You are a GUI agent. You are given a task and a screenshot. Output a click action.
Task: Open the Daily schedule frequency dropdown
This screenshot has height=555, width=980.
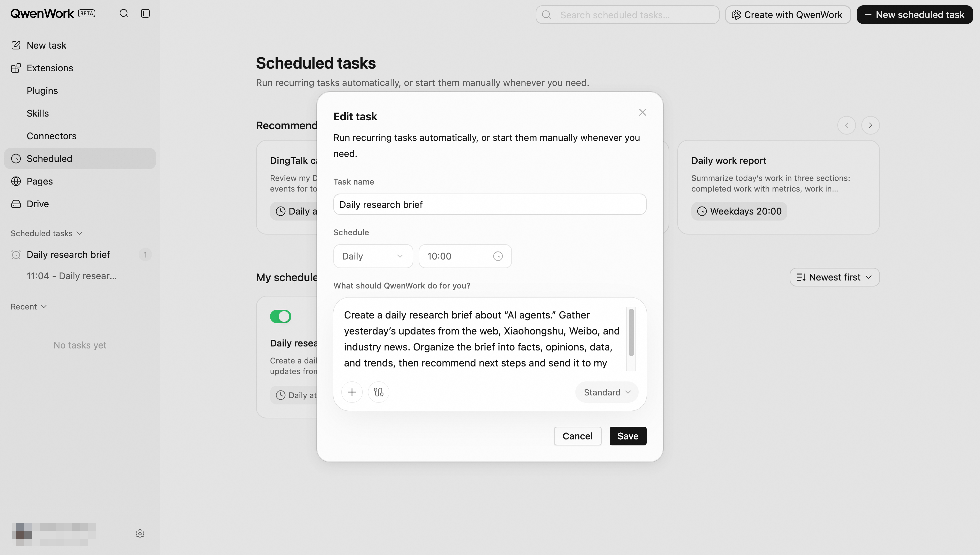[373, 256]
